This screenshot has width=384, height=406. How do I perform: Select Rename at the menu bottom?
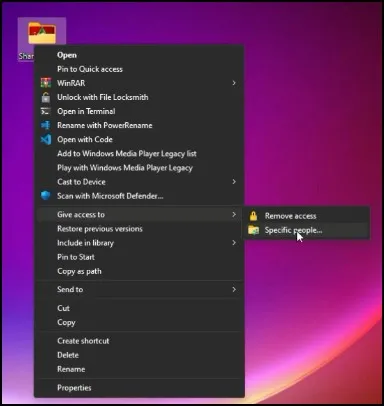click(x=71, y=369)
